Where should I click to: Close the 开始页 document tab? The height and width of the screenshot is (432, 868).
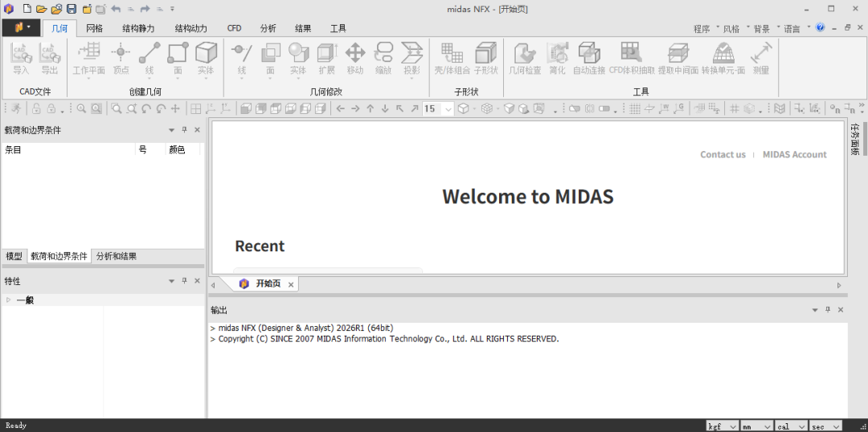click(x=291, y=284)
